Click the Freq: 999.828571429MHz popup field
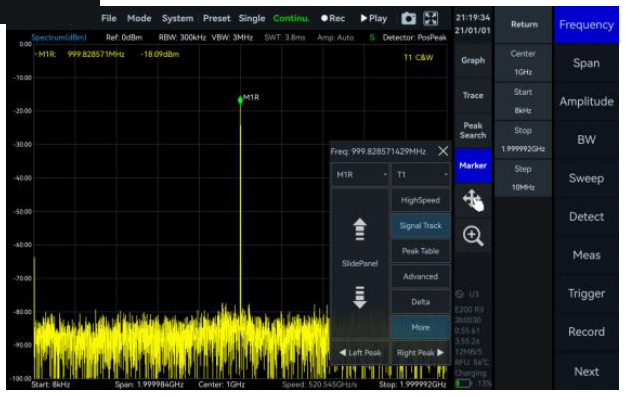The image size is (625, 396). pyautogui.click(x=378, y=152)
